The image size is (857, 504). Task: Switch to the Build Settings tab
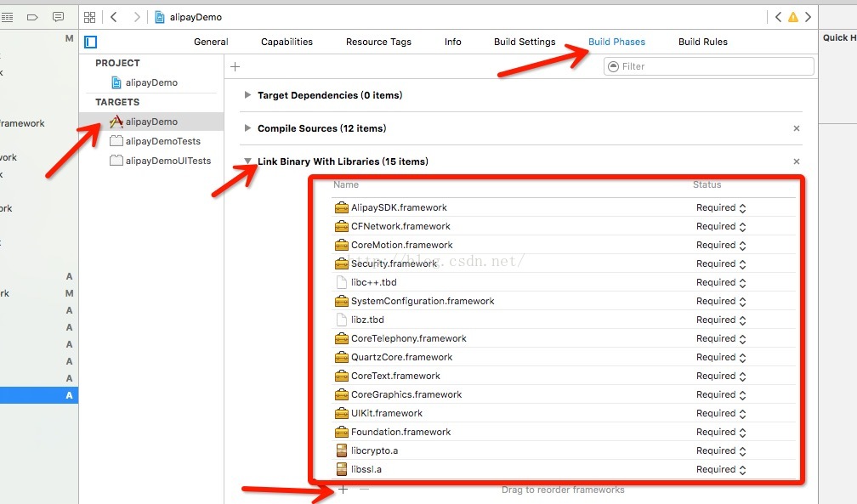click(525, 42)
